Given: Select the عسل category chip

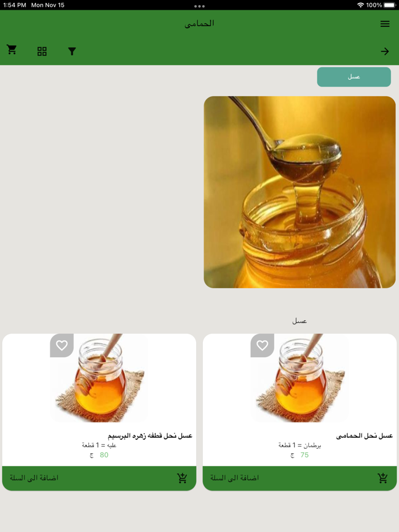Looking at the screenshot, I should click(354, 77).
